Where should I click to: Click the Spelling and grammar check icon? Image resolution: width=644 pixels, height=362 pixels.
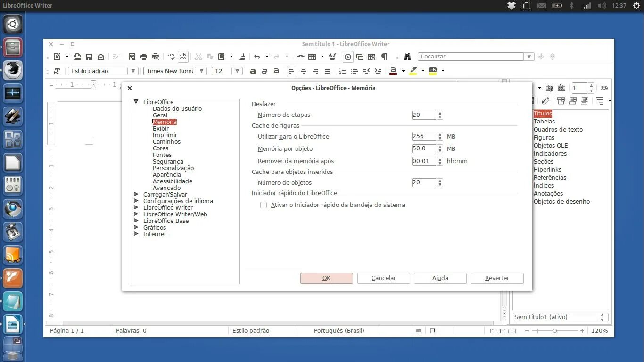tap(171, 57)
